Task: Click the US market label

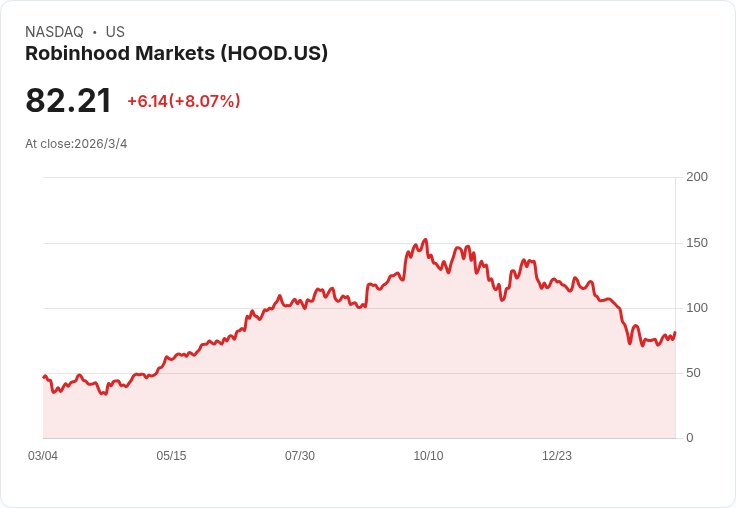Action: [x=115, y=32]
